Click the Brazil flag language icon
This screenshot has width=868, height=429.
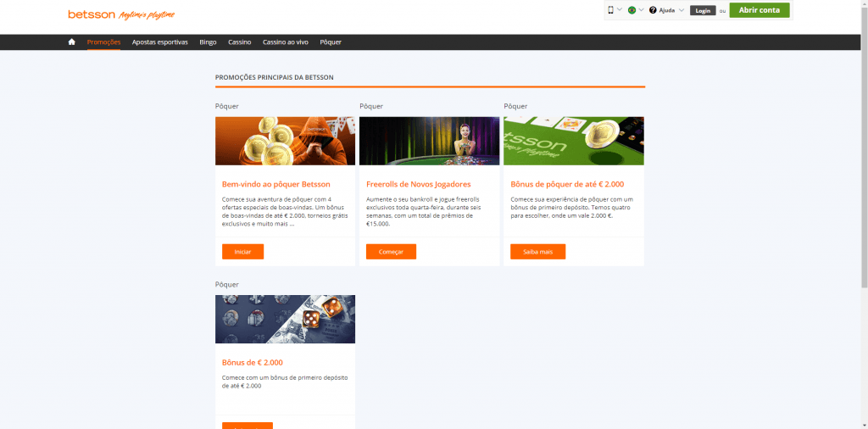[632, 10]
